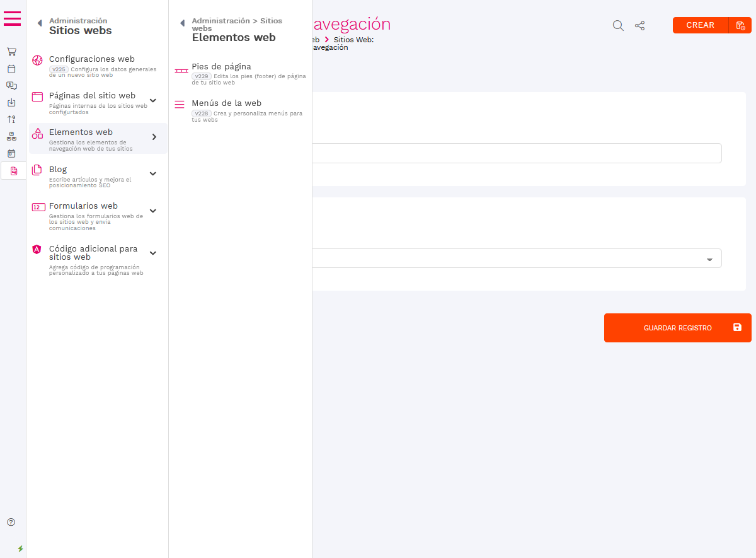Click the search magnifier icon
The image size is (756, 558).
click(x=618, y=25)
